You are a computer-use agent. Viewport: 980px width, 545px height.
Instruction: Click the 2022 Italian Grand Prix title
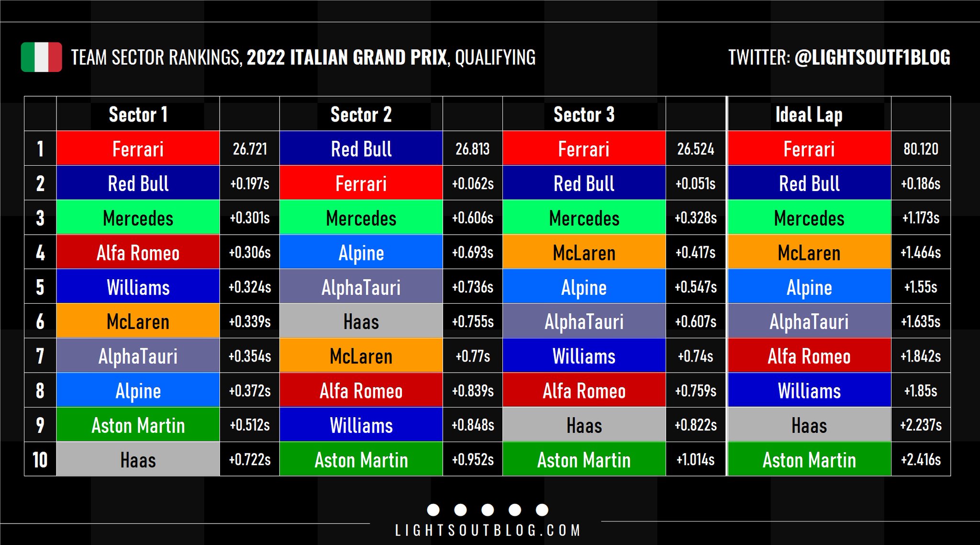coord(347,57)
